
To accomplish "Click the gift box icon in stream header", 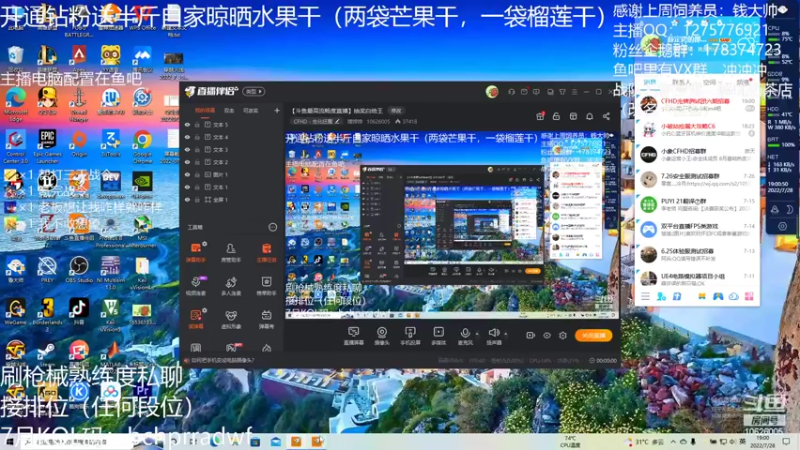I will [540, 116].
